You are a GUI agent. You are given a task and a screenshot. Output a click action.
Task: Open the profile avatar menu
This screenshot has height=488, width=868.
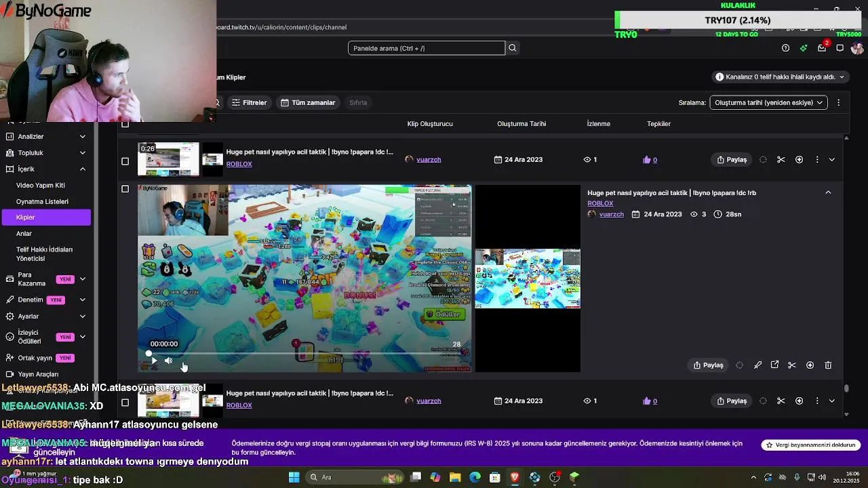tap(857, 48)
